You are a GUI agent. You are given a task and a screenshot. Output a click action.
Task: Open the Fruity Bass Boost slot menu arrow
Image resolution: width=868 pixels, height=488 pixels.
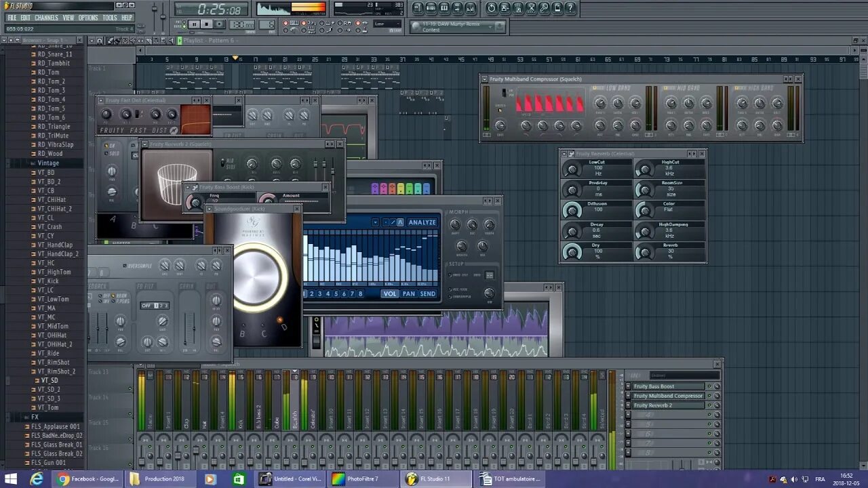pos(628,386)
